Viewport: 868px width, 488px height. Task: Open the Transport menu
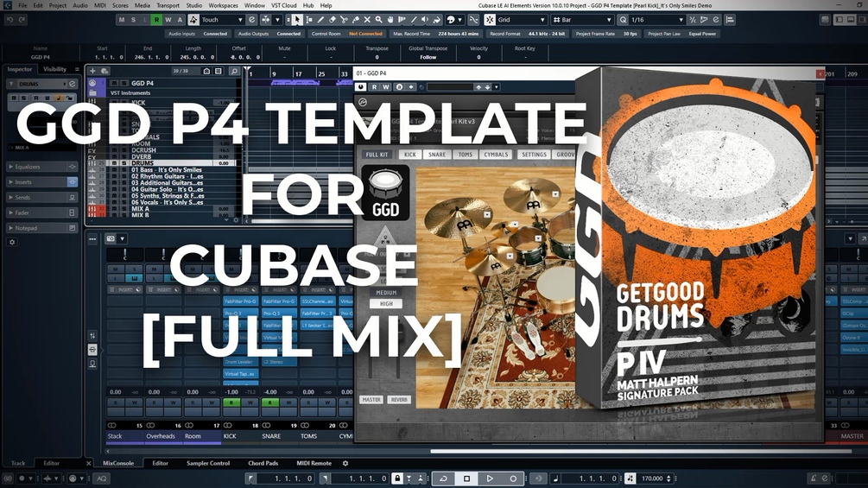click(168, 5)
